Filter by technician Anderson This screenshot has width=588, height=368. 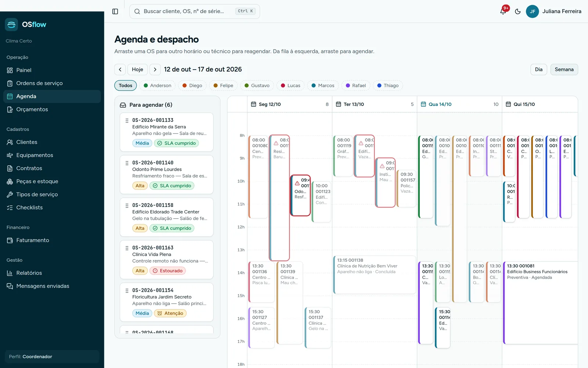click(157, 85)
